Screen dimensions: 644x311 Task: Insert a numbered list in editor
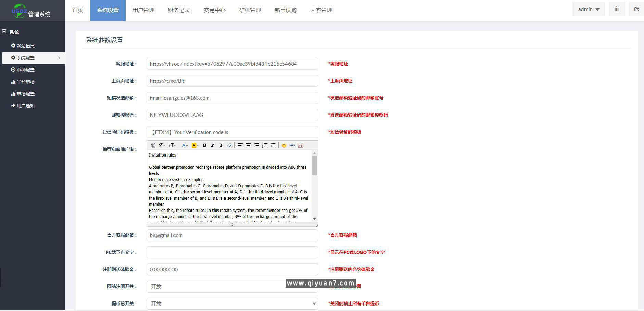point(265,145)
